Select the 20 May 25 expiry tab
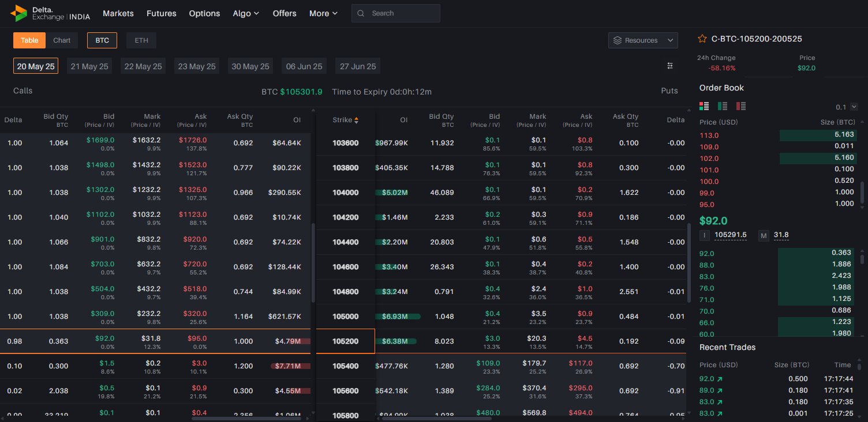Image resolution: width=868 pixels, height=422 pixels. pos(36,66)
